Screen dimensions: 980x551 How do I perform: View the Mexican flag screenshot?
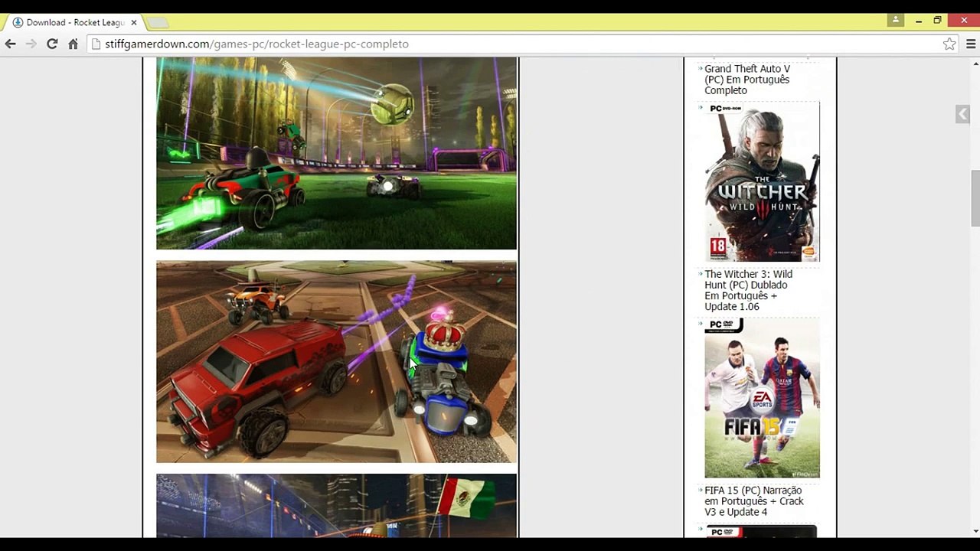tap(336, 505)
